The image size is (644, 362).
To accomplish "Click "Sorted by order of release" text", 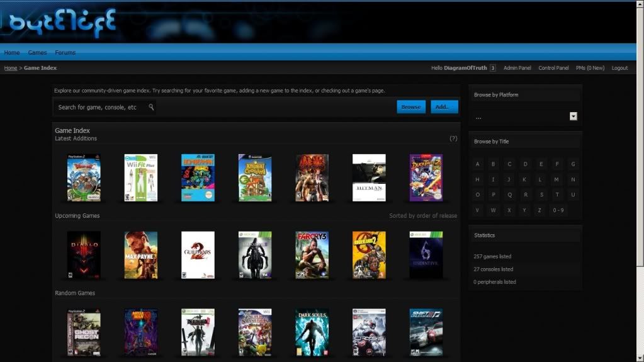I will [423, 216].
